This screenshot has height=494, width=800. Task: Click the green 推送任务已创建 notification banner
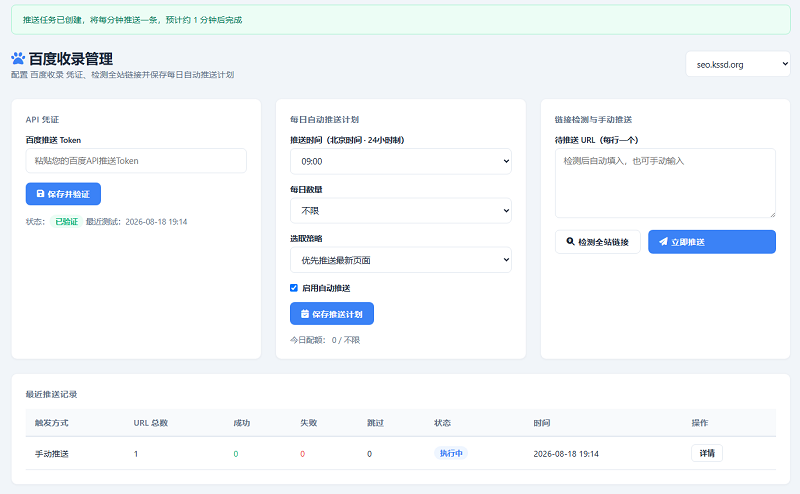(x=401, y=20)
